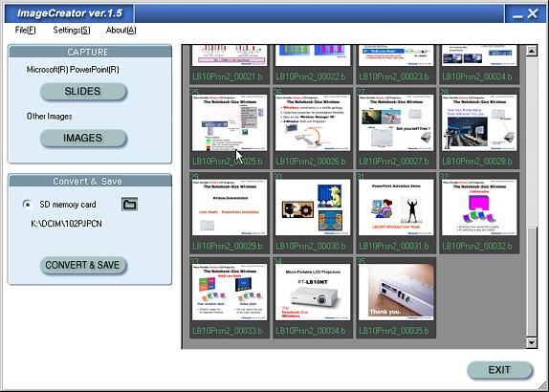Click the LB10Prsn2_00030 filename label
Image resolution: width=549 pixels, height=392 pixels.
pos(311,246)
